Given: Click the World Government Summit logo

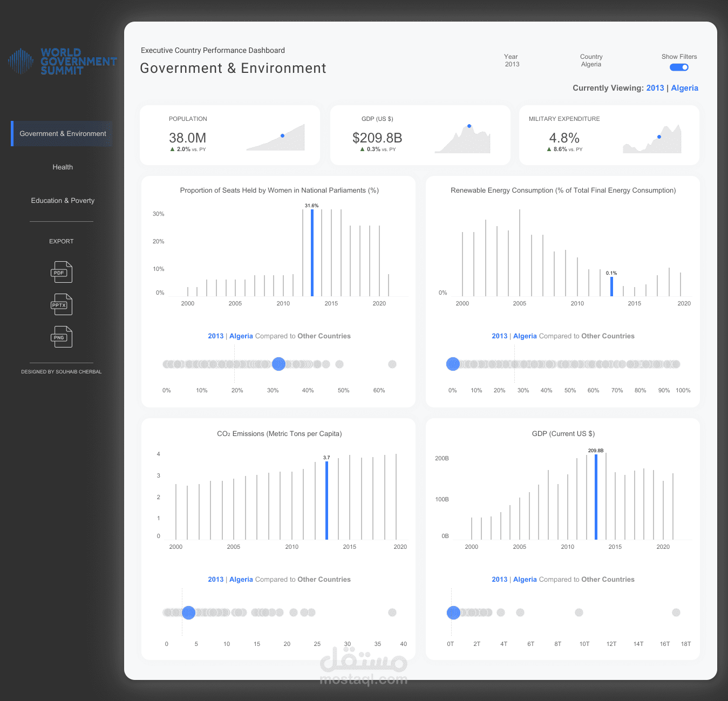Looking at the screenshot, I should [x=63, y=61].
